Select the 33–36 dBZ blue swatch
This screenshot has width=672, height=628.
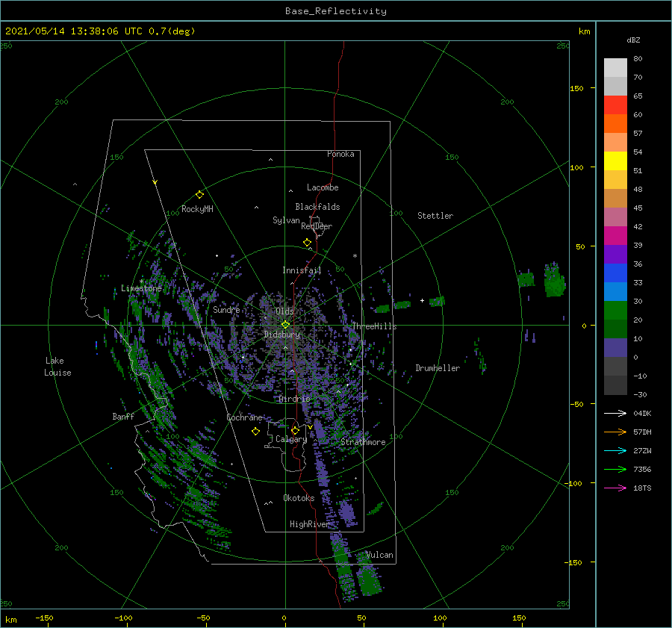[x=615, y=273]
